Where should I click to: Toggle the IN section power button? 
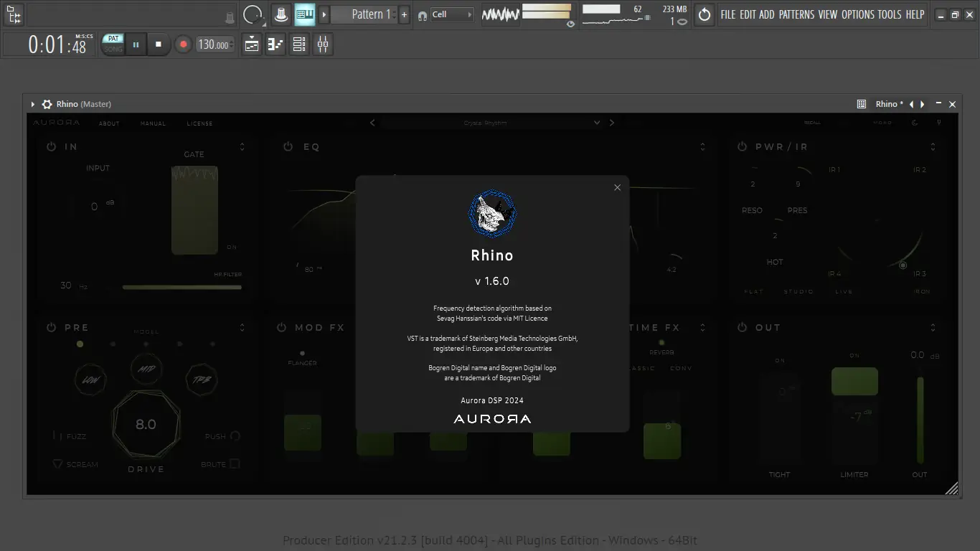click(x=51, y=146)
